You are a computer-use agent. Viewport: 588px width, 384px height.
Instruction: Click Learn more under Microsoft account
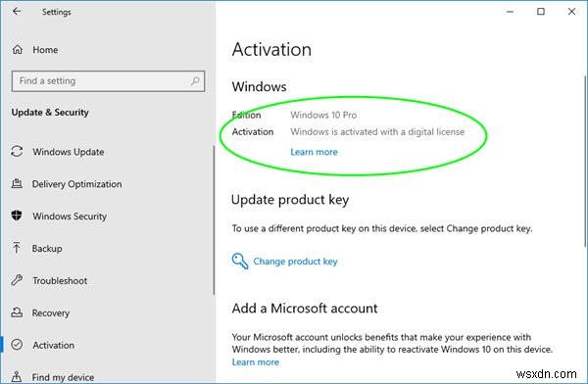[x=256, y=362]
